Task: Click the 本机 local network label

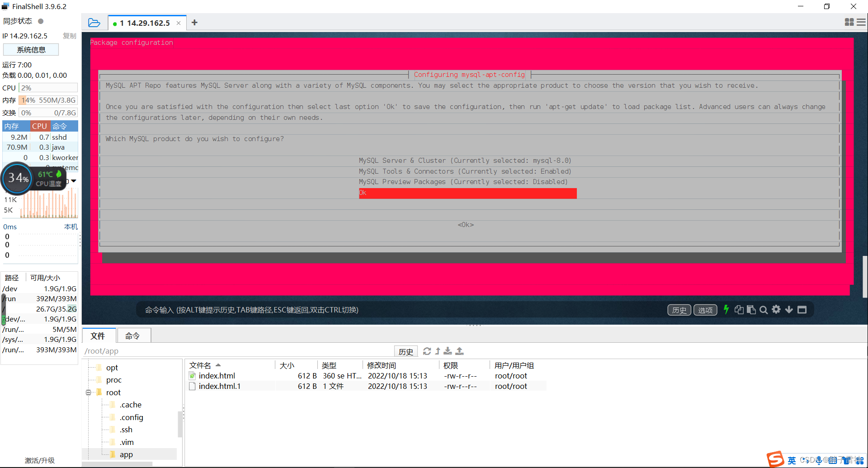Action: coord(71,227)
